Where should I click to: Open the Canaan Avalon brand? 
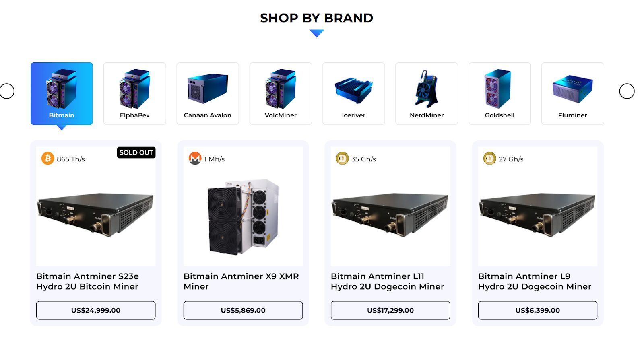[x=208, y=93]
